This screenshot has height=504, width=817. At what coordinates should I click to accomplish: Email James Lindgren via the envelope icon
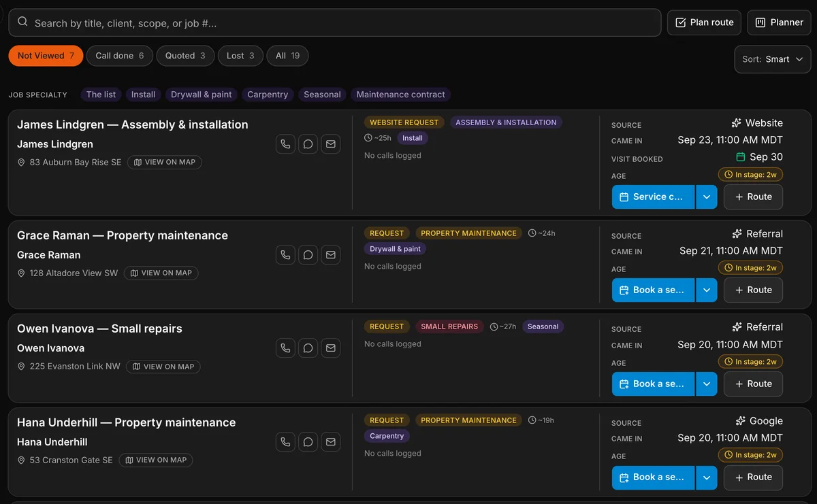(331, 144)
